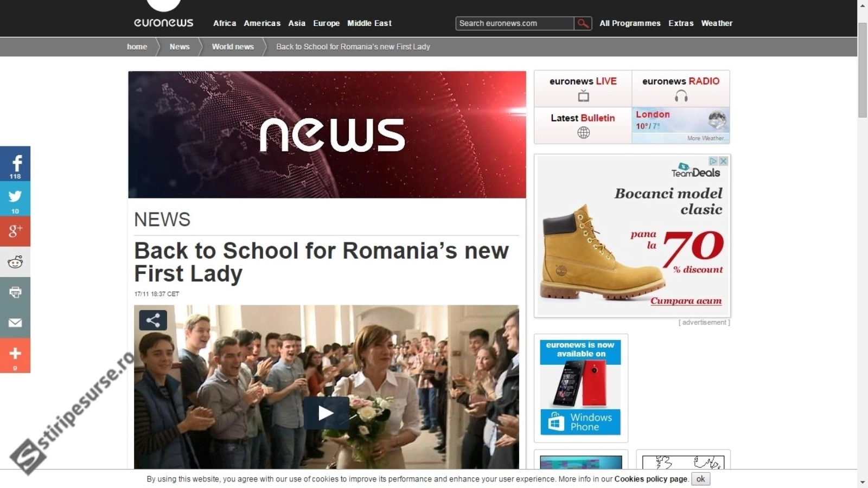Accept cookies with ok button
Screen dimensions: 868x488
[x=700, y=479]
